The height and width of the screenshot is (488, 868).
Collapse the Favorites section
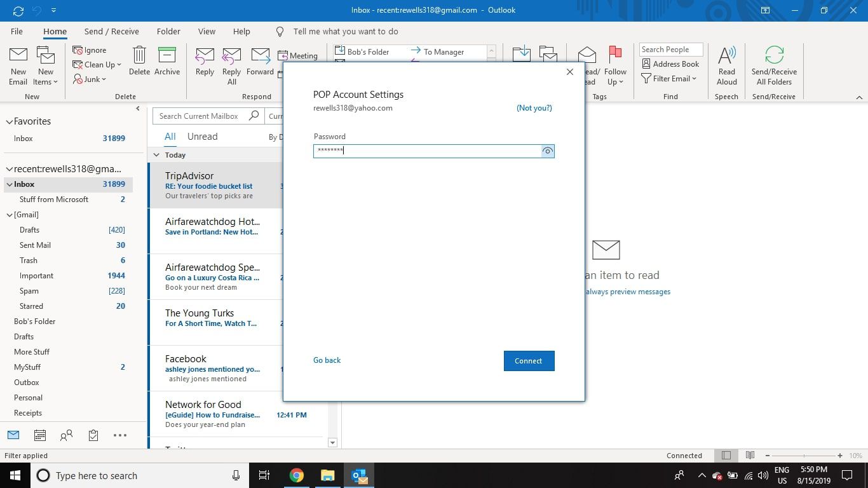[x=9, y=121]
